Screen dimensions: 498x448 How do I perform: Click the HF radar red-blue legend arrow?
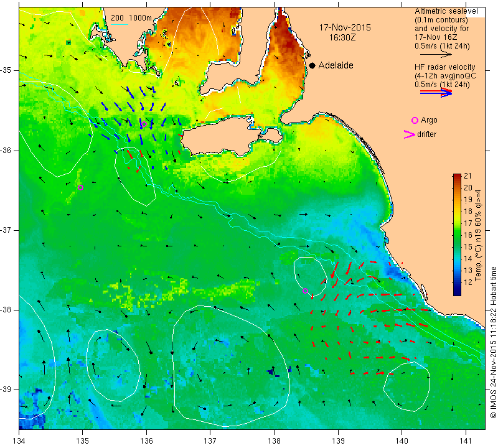coord(436,93)
